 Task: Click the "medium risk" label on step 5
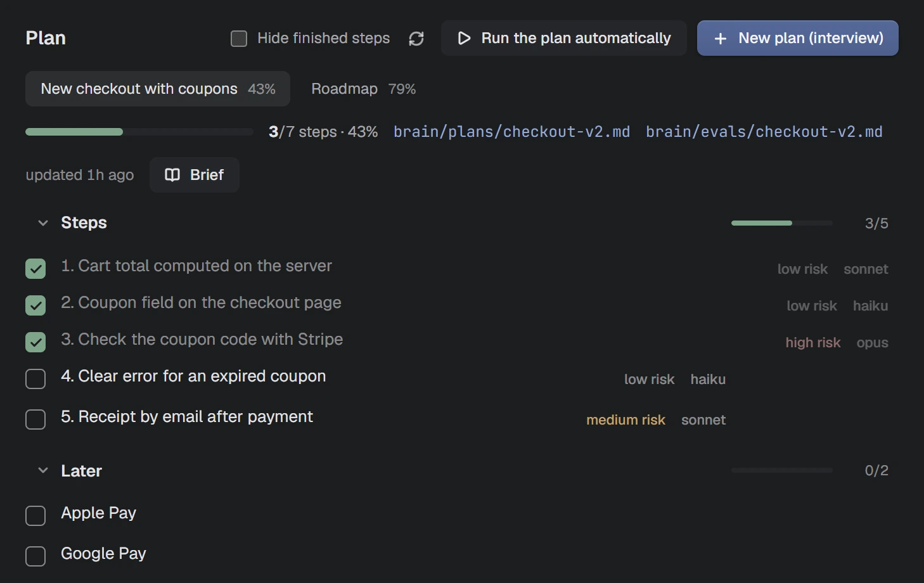(x=626, y=420)
